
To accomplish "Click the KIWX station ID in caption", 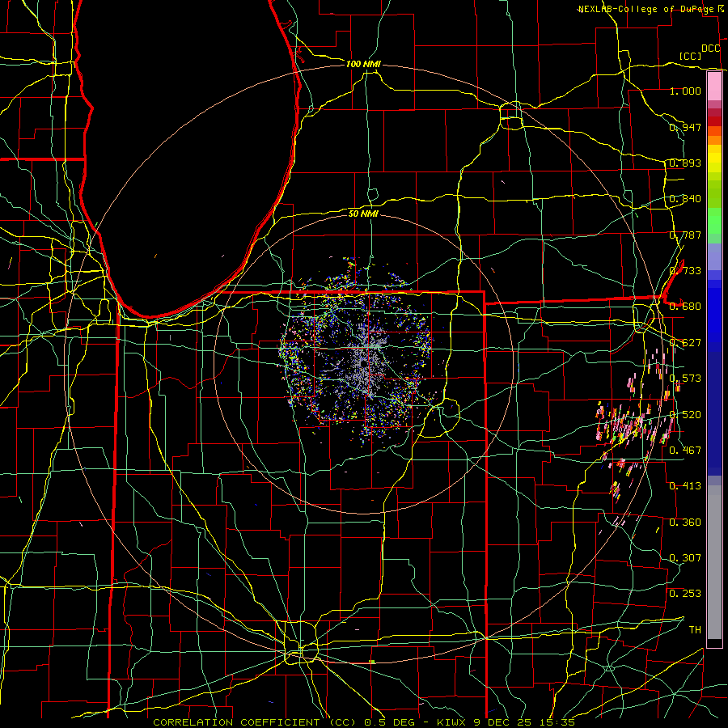I will click(453, 722).
